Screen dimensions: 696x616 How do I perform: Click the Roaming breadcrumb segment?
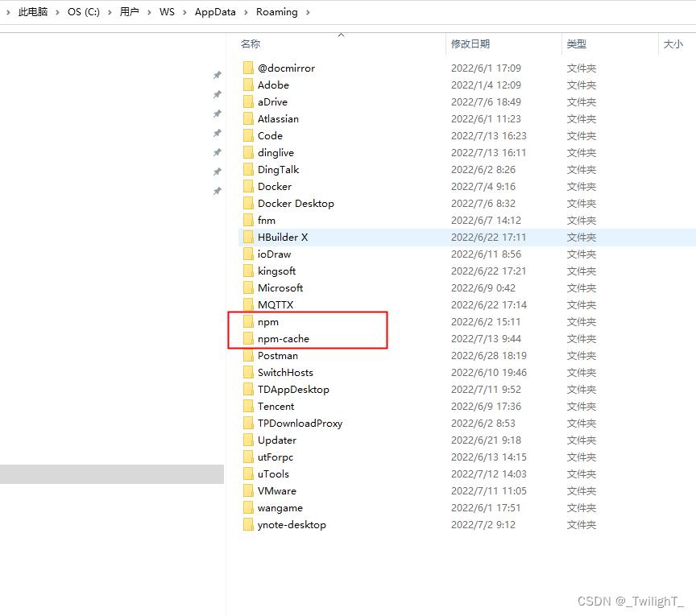pyautogui.click(x=277, y=12)
